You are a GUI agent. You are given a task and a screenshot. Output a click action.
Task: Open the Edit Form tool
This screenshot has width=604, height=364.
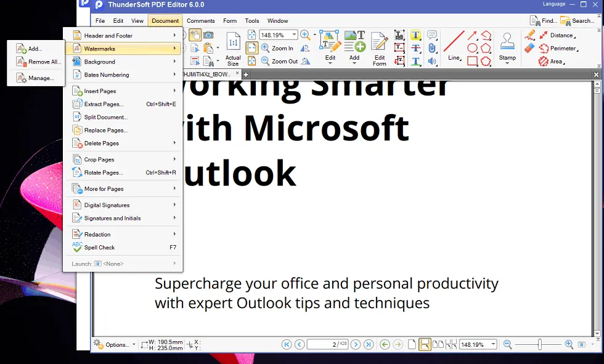click(x=380, y=48)
